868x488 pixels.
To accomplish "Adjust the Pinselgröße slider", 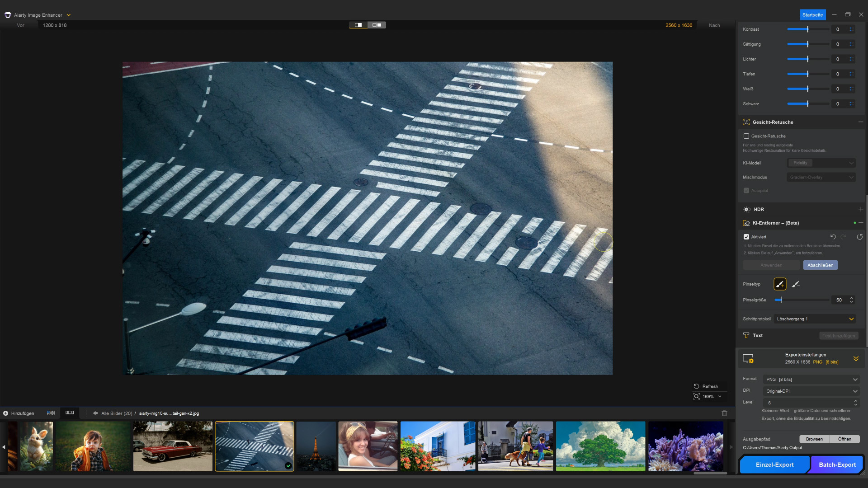I will click(802, 300).
